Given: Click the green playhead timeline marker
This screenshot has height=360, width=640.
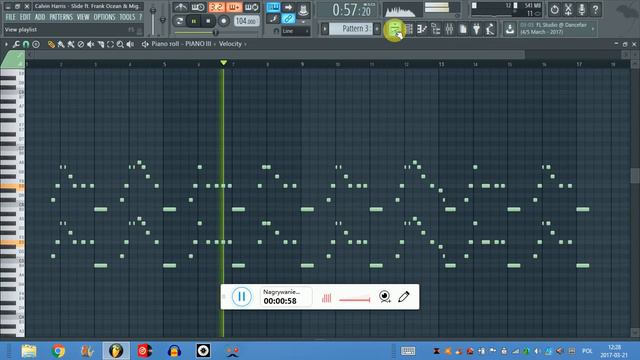Looking at the screenshot, I should point(223,63).
